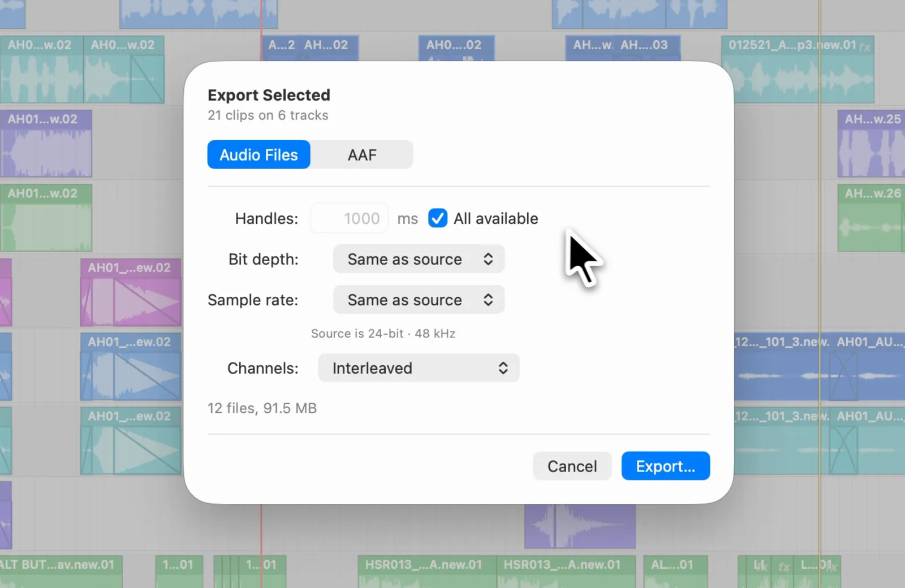The width and height of the screenshot is (905, 588).
Task: Open the Bit depth dropdown
Action: (419, 259)
